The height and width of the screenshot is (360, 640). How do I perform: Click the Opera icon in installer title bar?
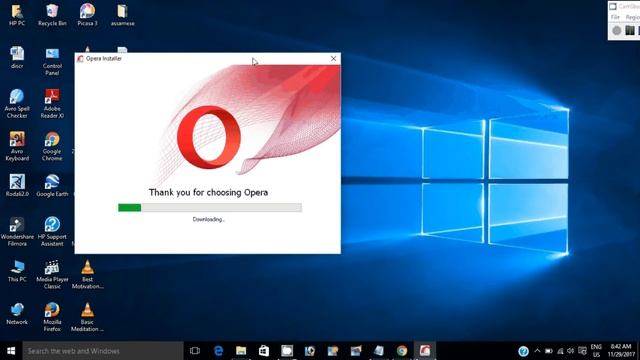(80, 59)
